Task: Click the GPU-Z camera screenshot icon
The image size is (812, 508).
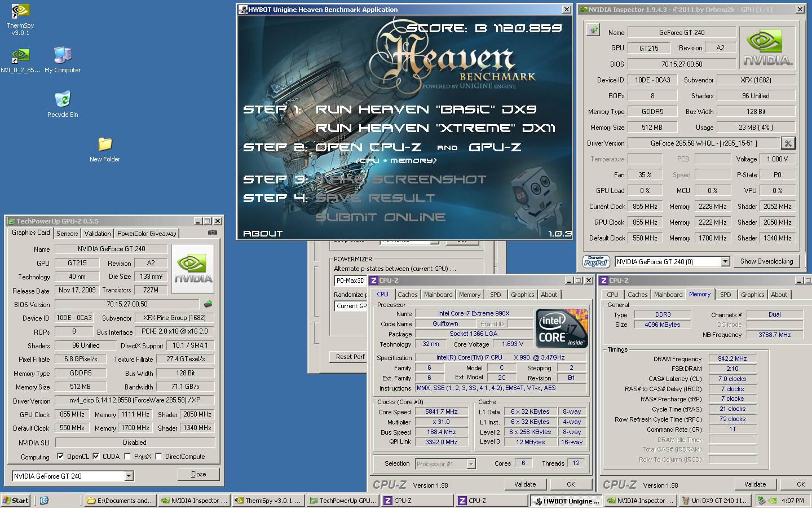Action: point(212,233)
